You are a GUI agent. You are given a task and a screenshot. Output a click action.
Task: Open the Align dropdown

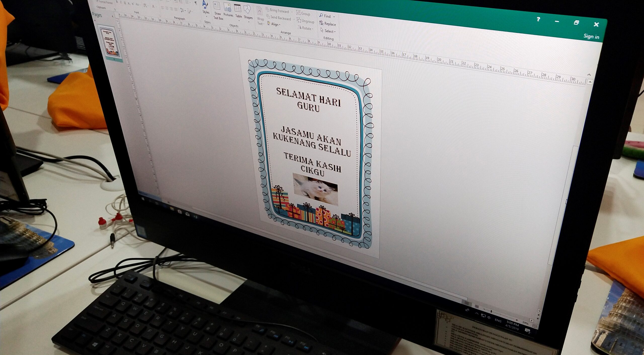pyautogui.click(x=274, y=24)
